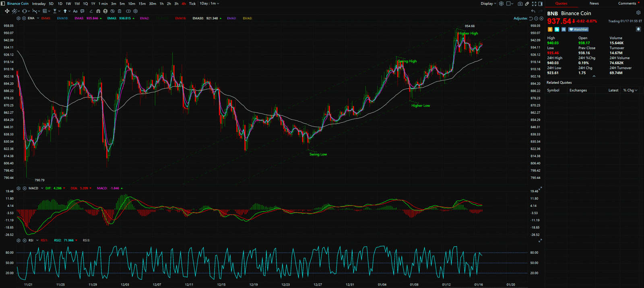The width and height of the screenshot is (644, 288).
Task: Enter full screen chart mode
Action: (x=534, y=4)
